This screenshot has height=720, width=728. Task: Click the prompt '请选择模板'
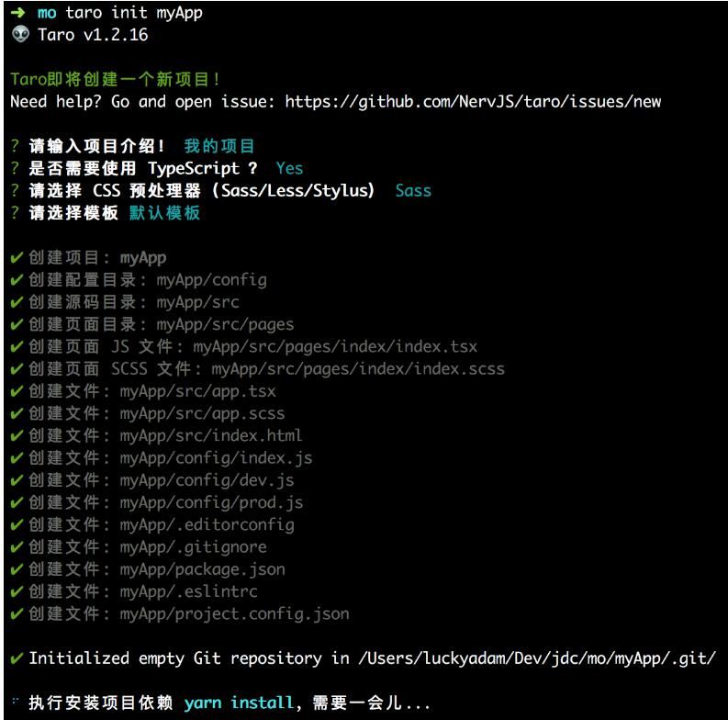point(73,213)
